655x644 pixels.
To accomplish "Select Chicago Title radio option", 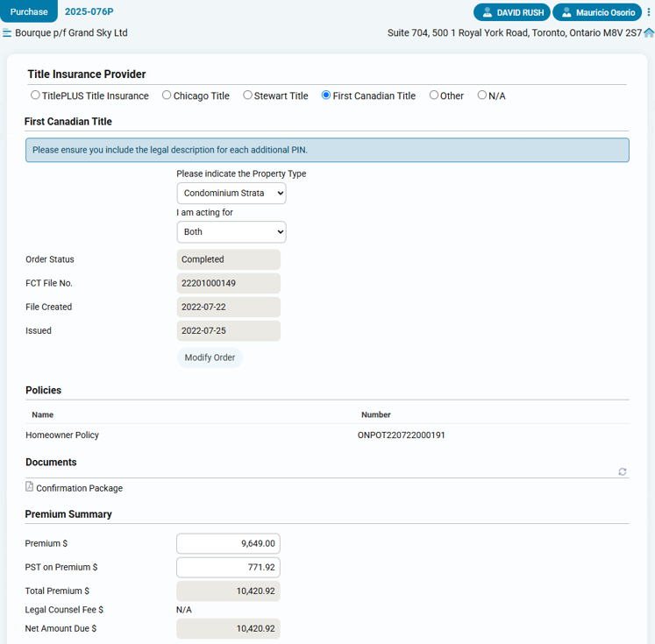I will (167, 96).
